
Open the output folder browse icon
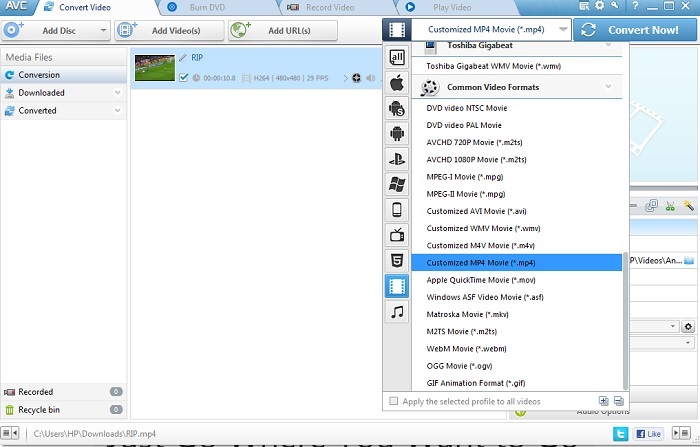[689, 260]
